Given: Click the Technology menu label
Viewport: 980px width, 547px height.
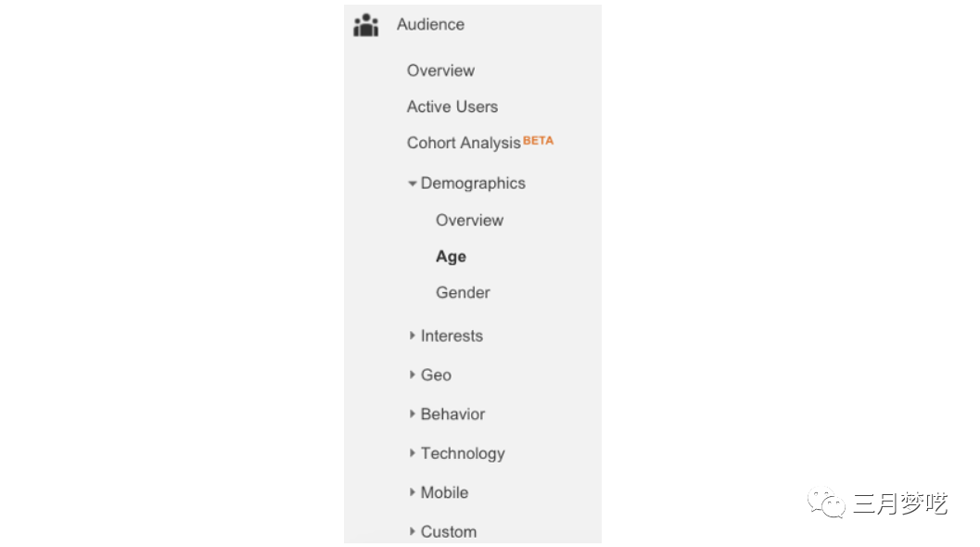Looking at the screenshot, I should [x=463, y=453].
